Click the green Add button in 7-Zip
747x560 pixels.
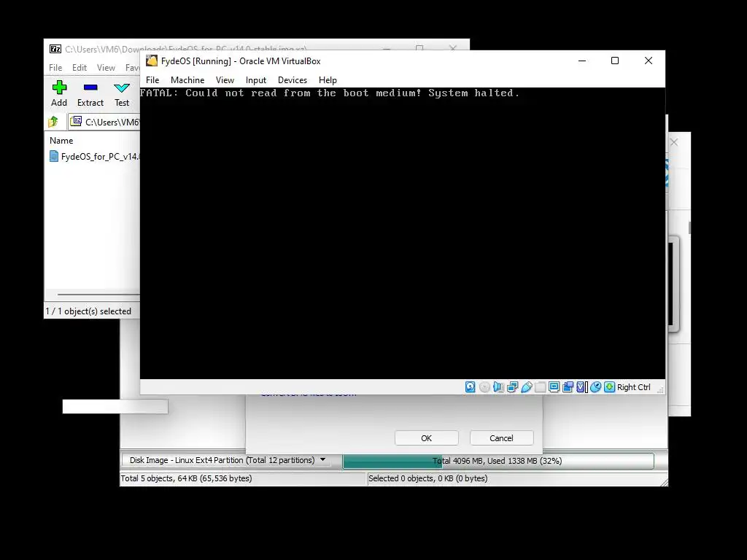click(59, 94)
